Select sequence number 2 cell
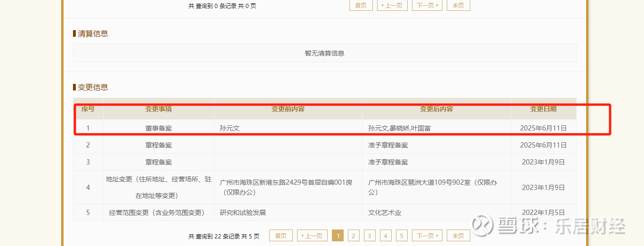Viewport: 644px width, 246px height. (88, 145)
